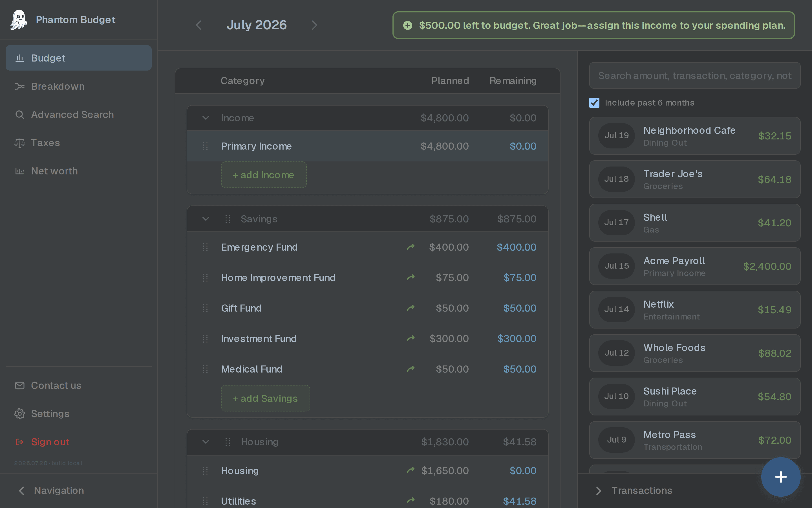Click the Gift Fund rollover arrow icon

pos(411,308)
